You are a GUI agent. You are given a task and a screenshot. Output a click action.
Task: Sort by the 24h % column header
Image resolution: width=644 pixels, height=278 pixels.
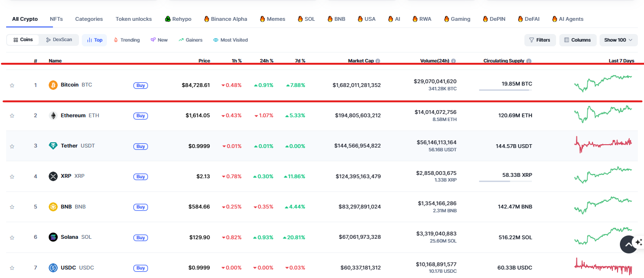267,61
